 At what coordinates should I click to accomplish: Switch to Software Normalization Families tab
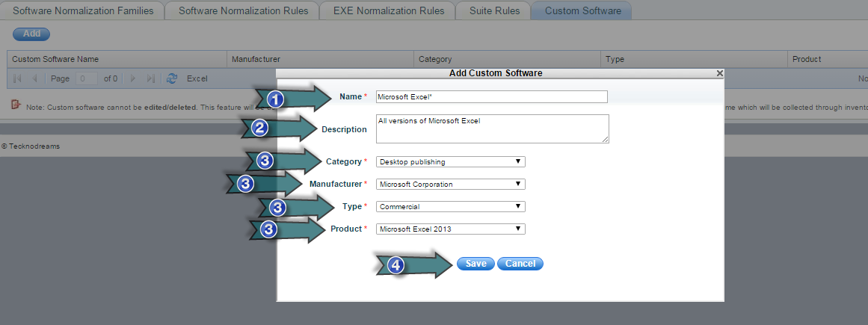[x=84, y=11]
